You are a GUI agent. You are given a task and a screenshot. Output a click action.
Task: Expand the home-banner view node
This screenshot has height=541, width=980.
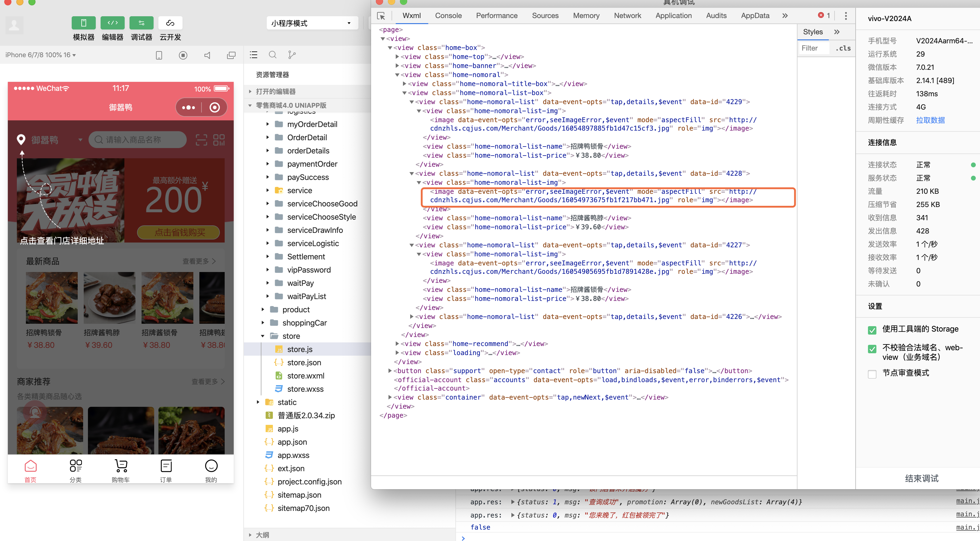click(x=397, y=66)
